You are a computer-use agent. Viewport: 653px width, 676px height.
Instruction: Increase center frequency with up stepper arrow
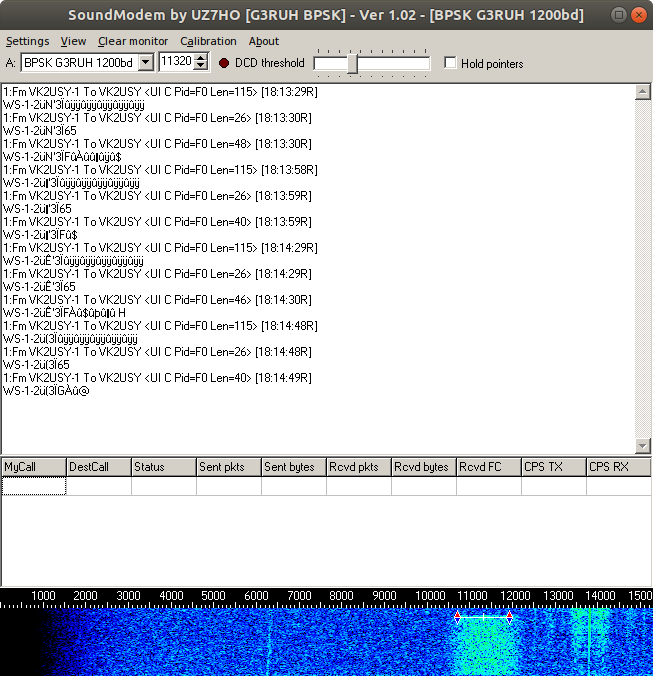point(200,58)
